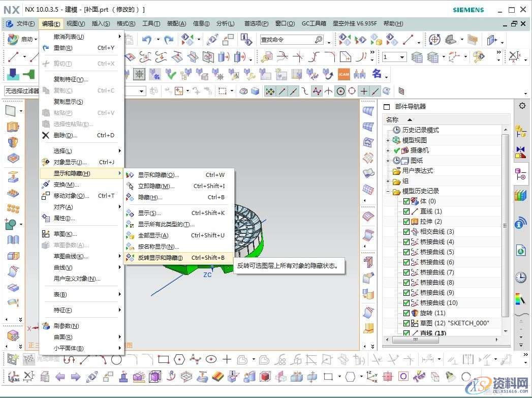The width and height of the screenshot is (532, 398).
Task: Uncheck 草图 (12) "SKETCH_000" in navigator
Action: (x=405, y=323)
